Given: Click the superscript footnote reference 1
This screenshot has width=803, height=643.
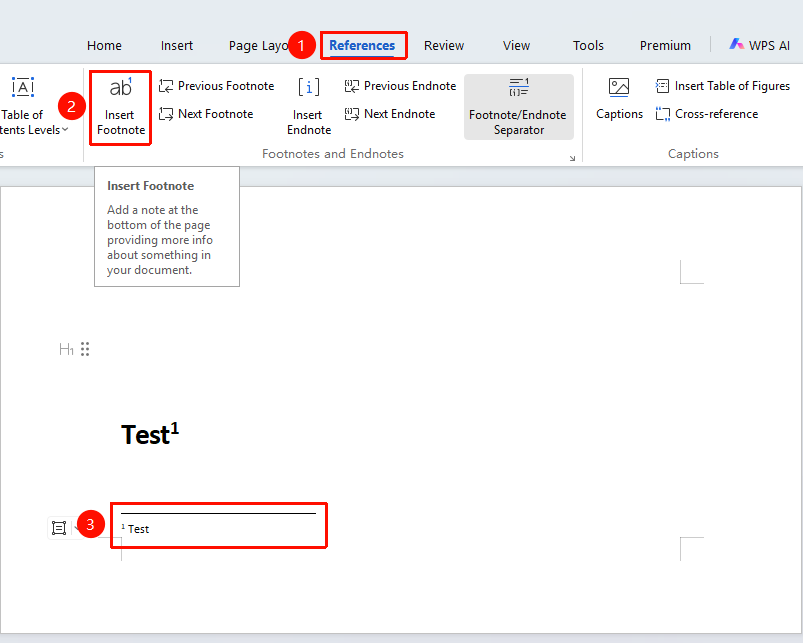Looking at the screenshot, I should [175, 428].
